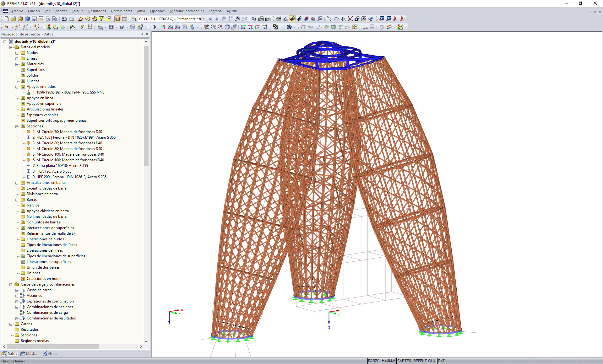The image size is (603, 364).
Task: Enable FORZC snapping mode
Action: click(x=374, y=361)
